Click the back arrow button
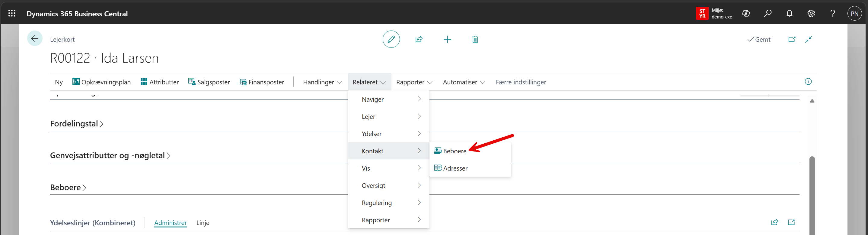Viewport: 868px width, 235px height. (x=35, y=38)
